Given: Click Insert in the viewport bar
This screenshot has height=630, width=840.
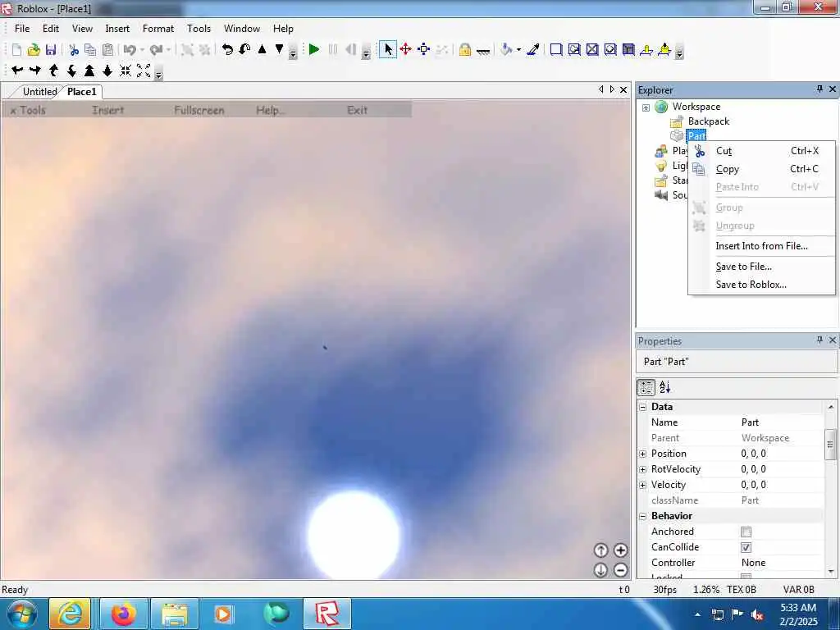Looking at the screenshot, I should pyautogui.click(x=107, y=111).
